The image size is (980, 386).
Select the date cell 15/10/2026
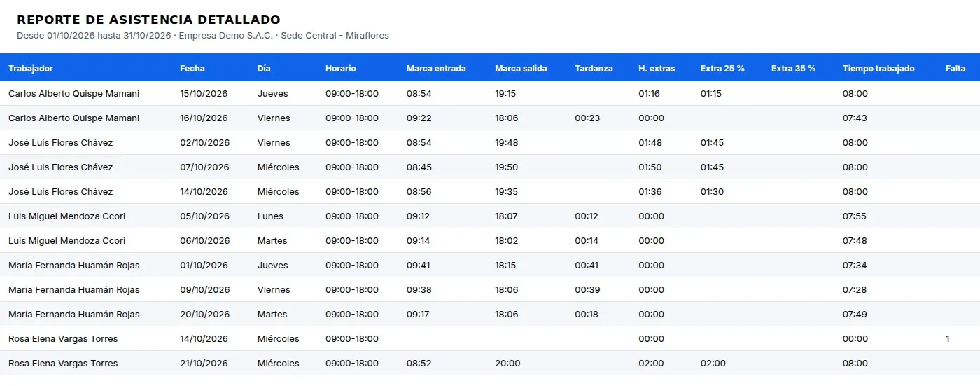tap(204, 94)
